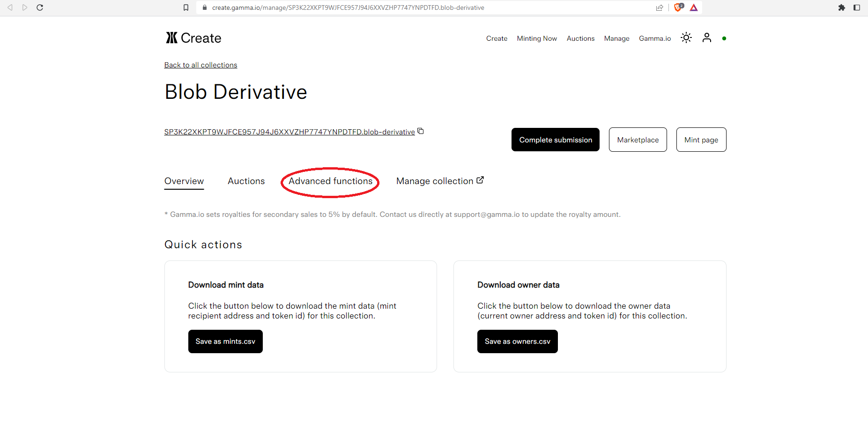The width and height of the screenshot is (868, 430).
Task: Click the Complete submission button
Action: (556, 140)
